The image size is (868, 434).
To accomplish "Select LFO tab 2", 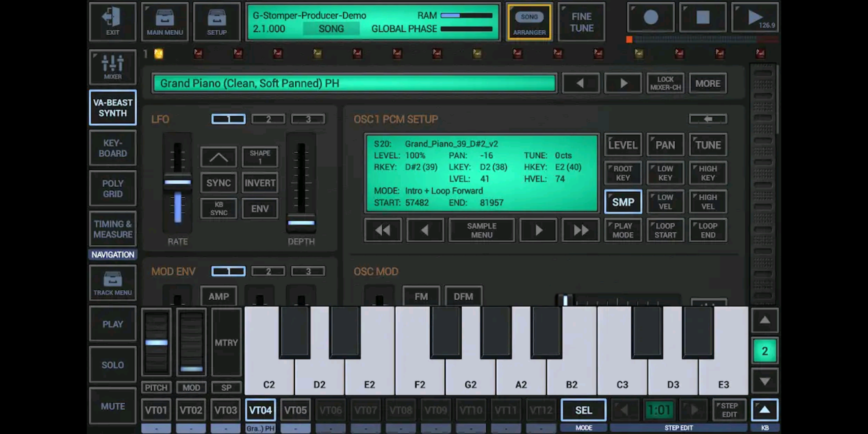I will coord(268,119).
